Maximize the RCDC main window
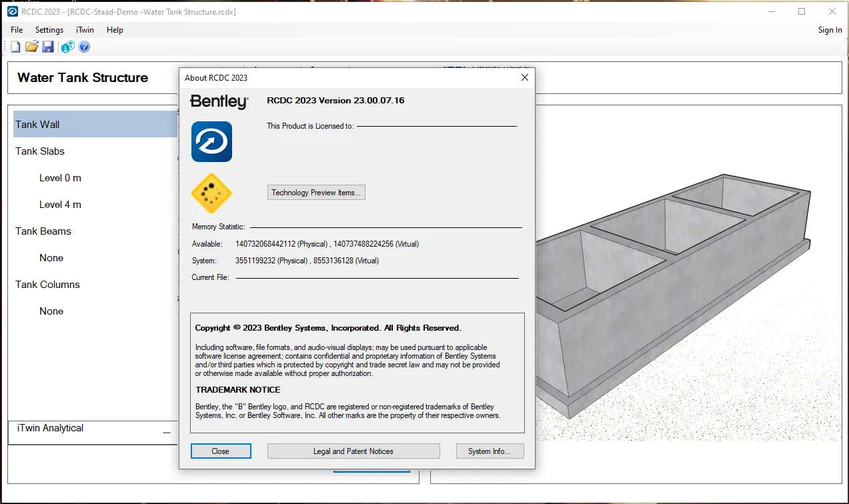This screenshot has height=504, width=849. (x=802, y=11)
